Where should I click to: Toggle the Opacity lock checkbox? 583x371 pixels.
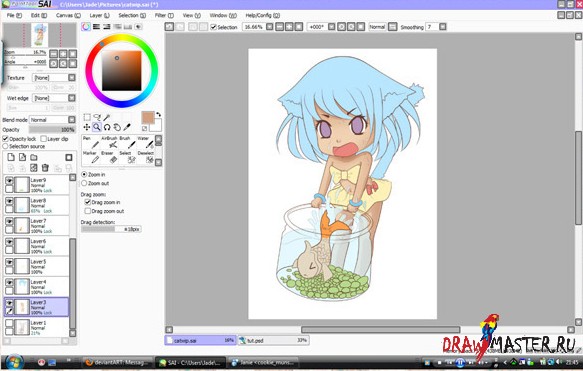(5, 139)
